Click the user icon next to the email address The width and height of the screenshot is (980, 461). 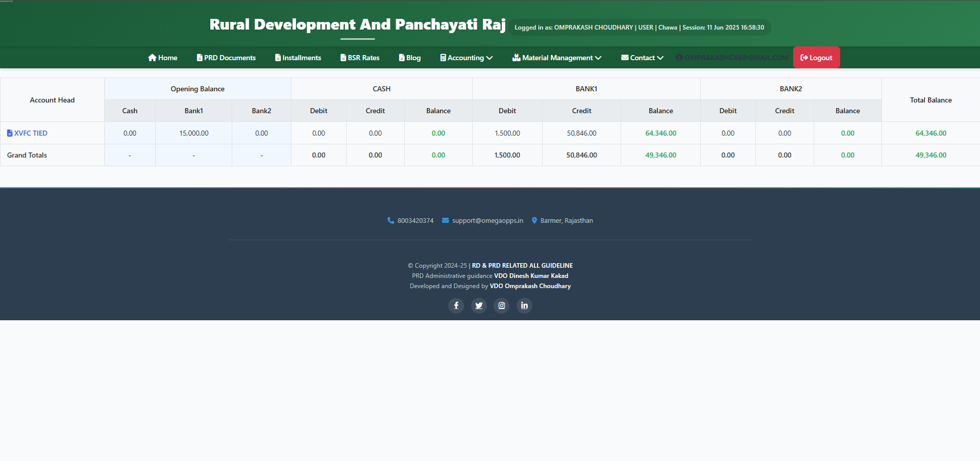pos(678,58)
